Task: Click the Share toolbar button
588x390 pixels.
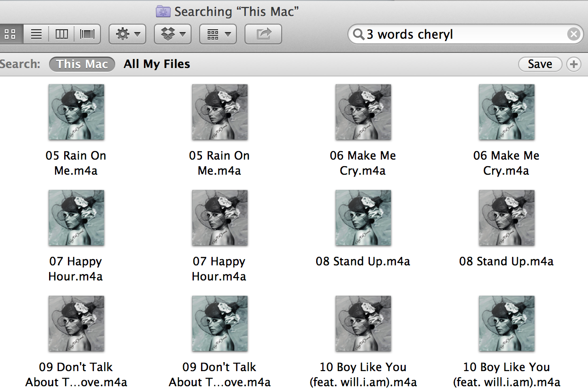Action: pyautogui.click(x=263, y=34)
